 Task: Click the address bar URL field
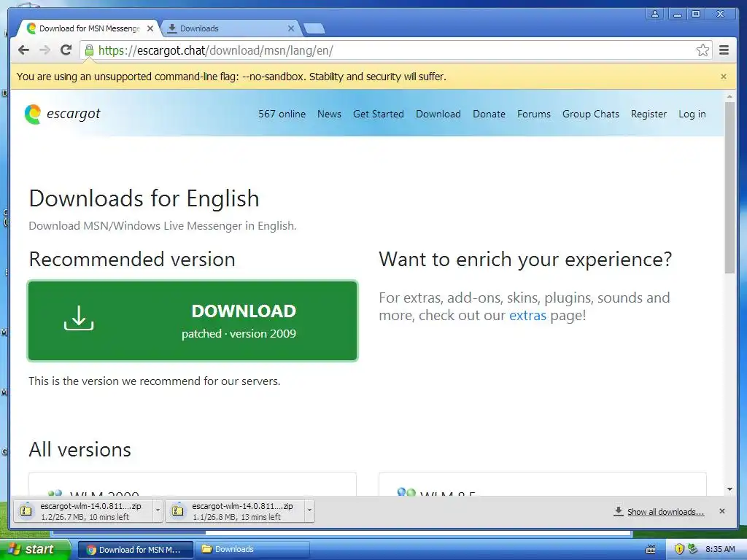pos(395,50)
